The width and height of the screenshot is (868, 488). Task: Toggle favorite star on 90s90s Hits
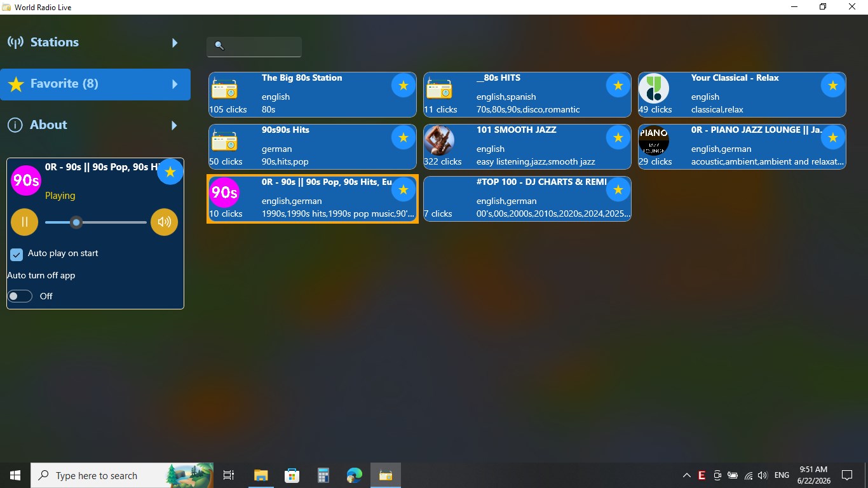pos(403,137)
